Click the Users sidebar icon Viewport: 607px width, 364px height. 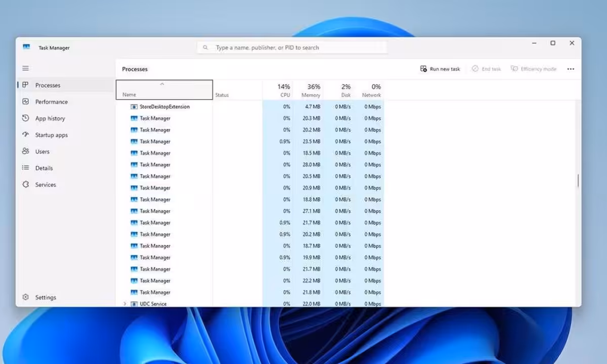coord(25,151)
